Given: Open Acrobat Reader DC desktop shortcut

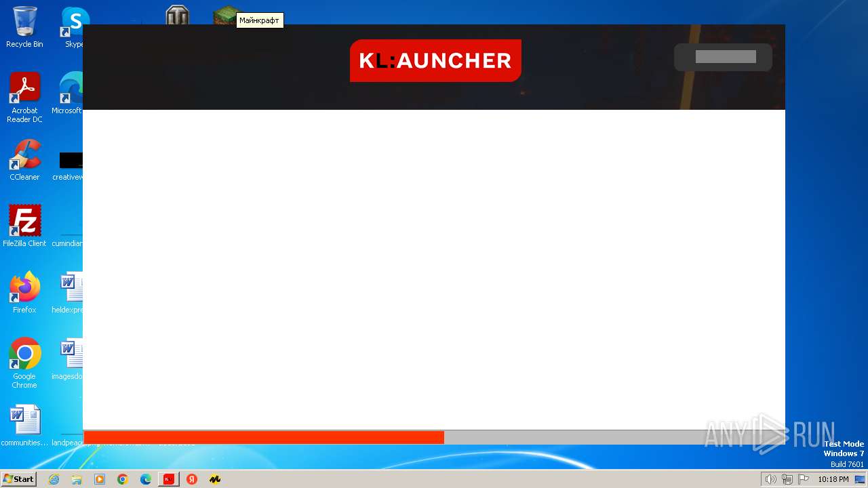Looking at the screenshot, I should tap(24, 98).
